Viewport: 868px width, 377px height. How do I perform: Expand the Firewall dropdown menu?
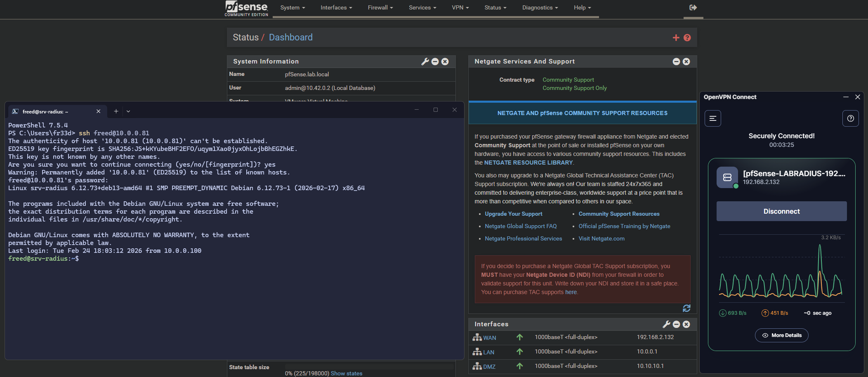(x=380, y=7)
